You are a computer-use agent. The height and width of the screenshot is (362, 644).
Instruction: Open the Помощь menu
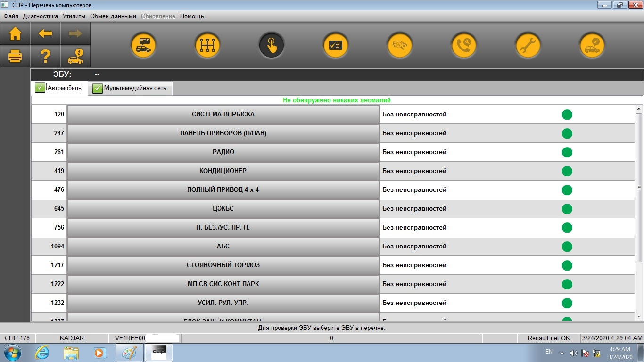[192, 16]
